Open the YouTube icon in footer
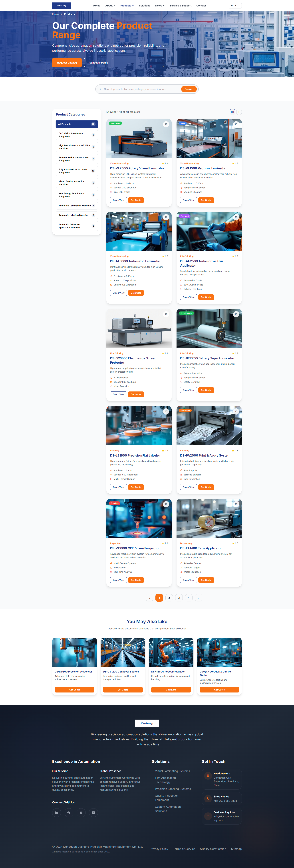This screenshot has height=868, width=294. tap(81, 812)
